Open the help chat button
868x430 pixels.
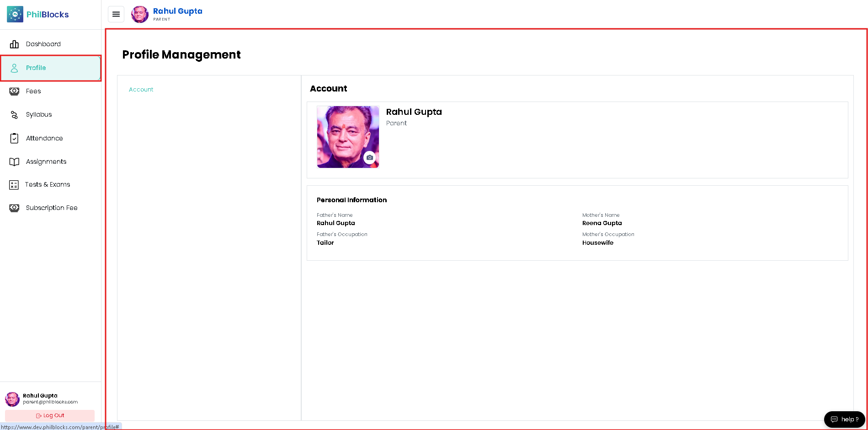coord(844,419)
